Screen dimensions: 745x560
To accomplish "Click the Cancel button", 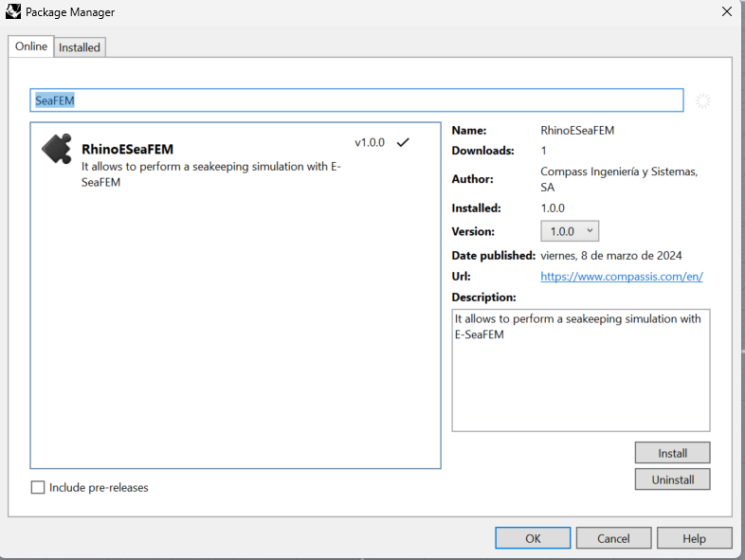I will coord(613,538).
